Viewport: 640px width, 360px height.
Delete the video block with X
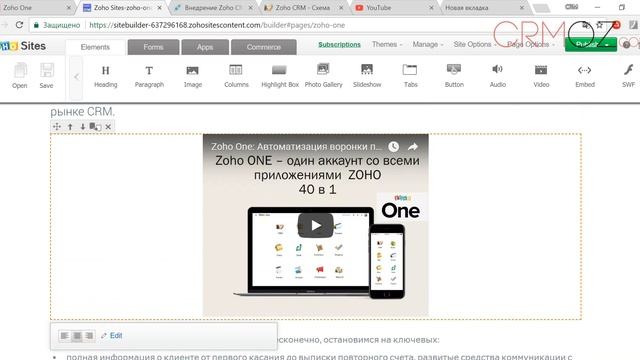[x=108, y=127]
